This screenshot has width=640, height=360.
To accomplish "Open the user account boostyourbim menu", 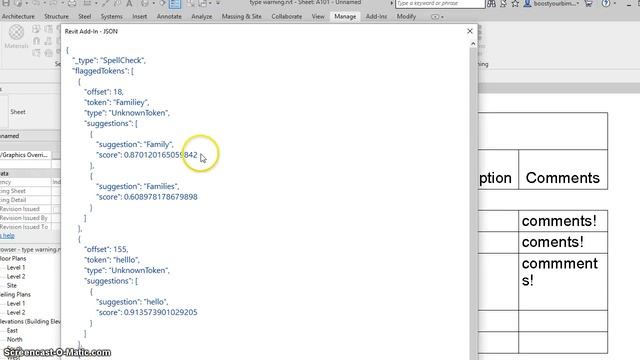I will click(552, 4).
